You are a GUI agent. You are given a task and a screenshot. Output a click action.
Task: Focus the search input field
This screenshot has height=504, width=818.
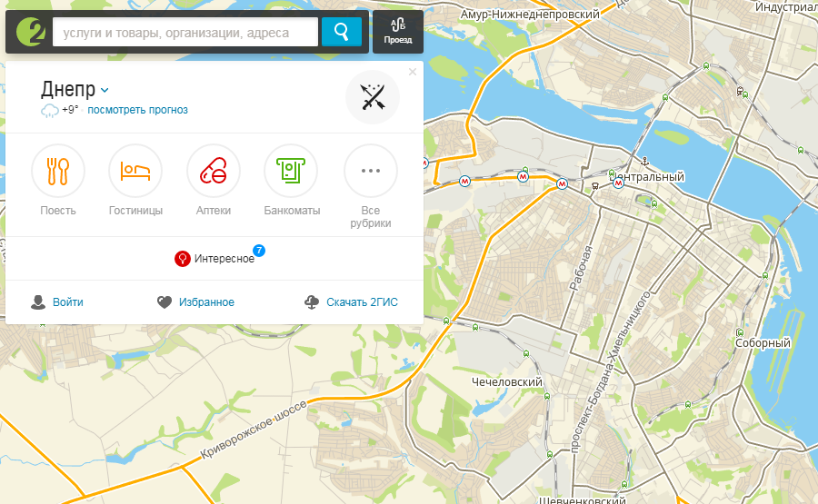click(185, 32)
